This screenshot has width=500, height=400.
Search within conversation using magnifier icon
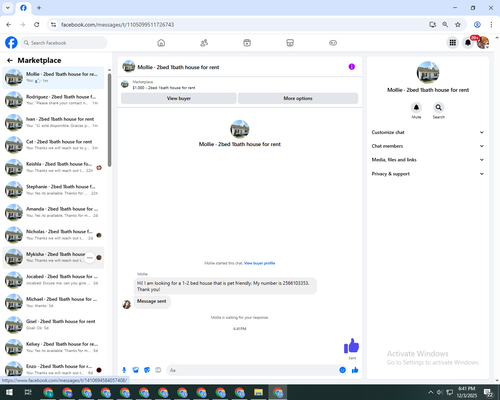(439, 107)
